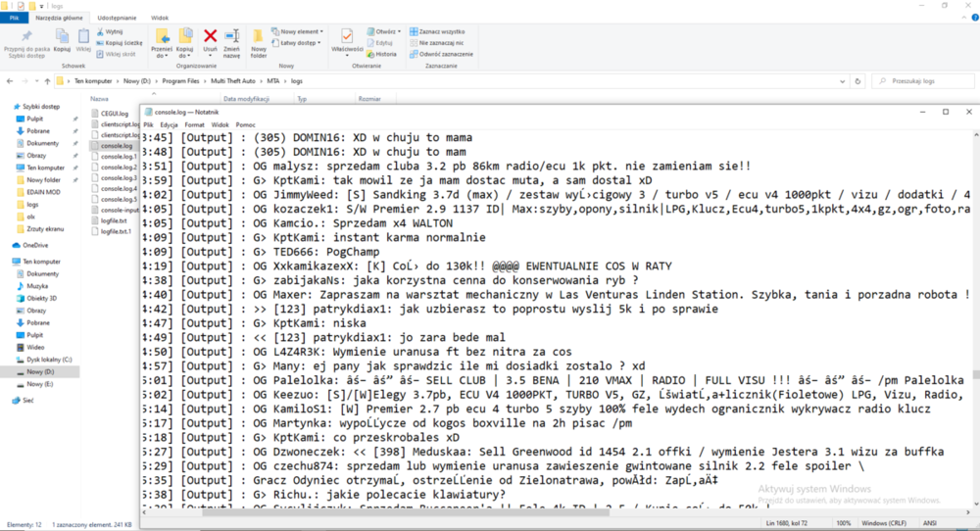Sort files by Nazwa column header
Screen dimensions: 980x531
[x=99, y=99]
